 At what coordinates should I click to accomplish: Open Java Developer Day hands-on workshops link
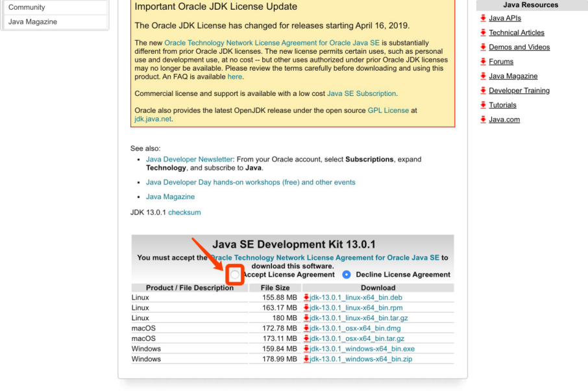click(251, 182)
